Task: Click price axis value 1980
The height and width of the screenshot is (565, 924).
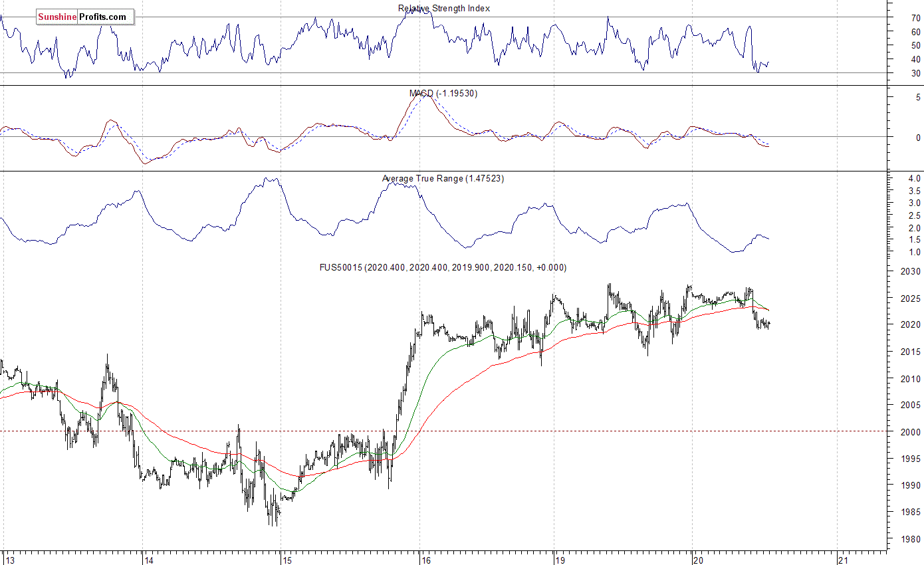Action: (911, 540)
